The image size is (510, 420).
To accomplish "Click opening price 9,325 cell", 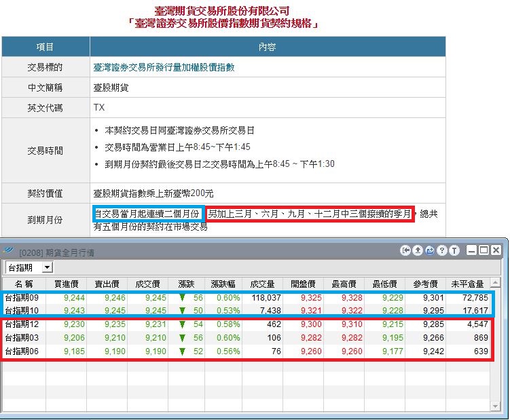I will click(311, 297).
